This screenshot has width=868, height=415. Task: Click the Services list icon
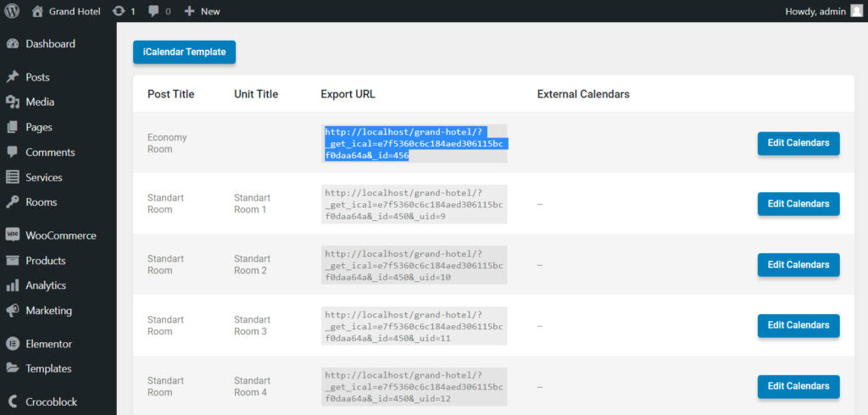13,177
